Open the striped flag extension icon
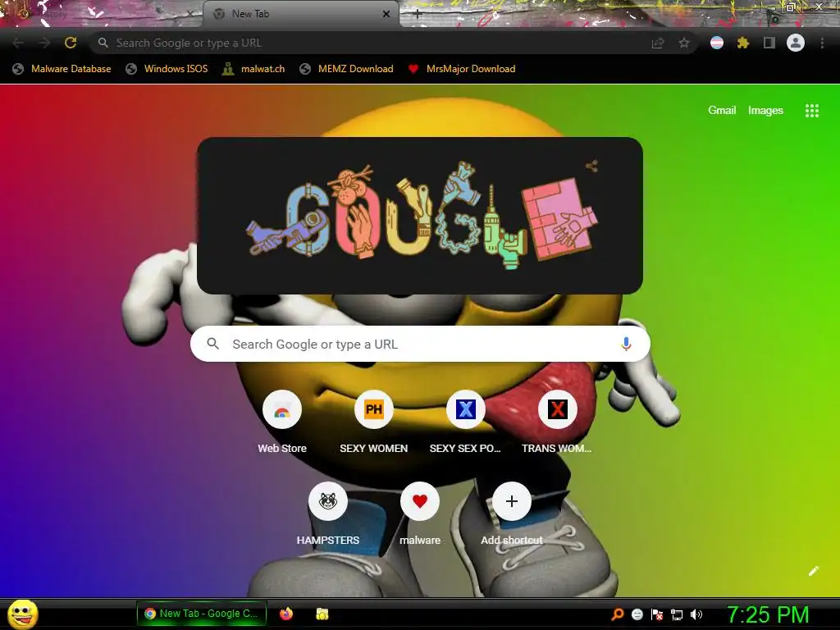The height and width of the screenshot is (630, 840). [717, 43]
